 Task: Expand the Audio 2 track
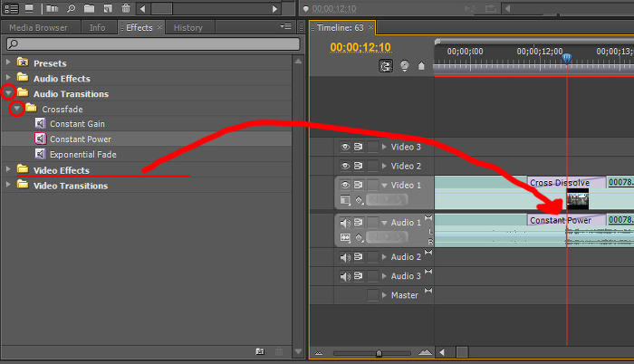click(384, 257)
